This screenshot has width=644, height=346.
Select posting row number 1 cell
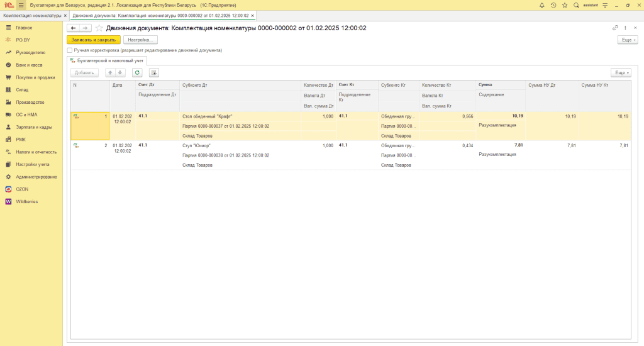tap(91, 126)
